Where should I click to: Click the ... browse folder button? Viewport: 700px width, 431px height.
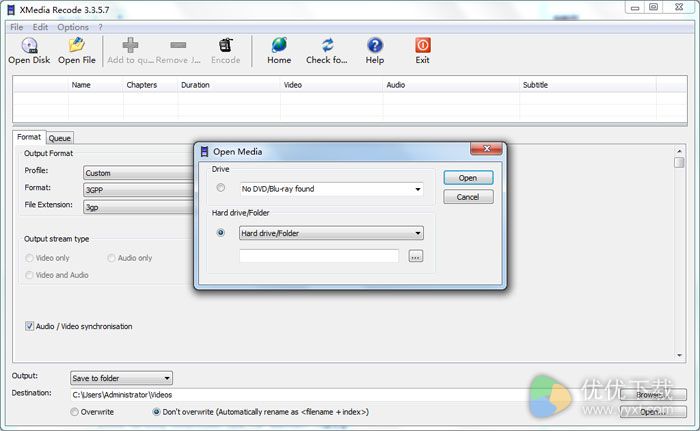pos(416,256)
